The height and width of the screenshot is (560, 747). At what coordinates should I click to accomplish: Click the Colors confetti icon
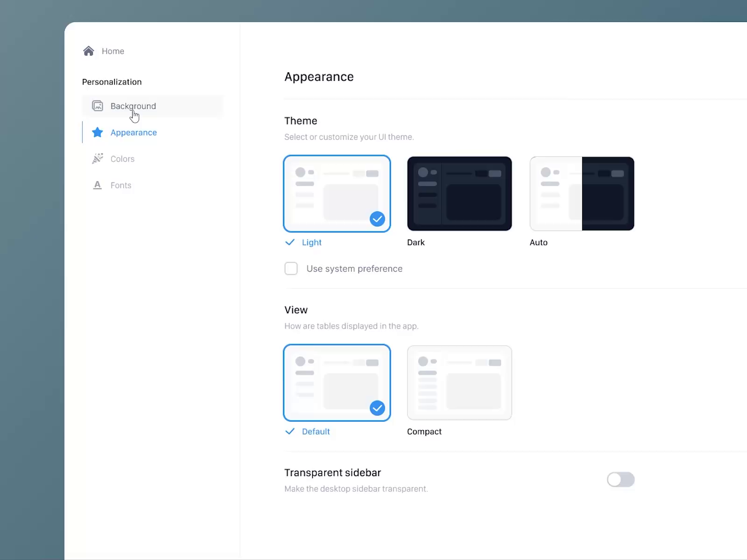pyautogui.click(x=97, y=159)
